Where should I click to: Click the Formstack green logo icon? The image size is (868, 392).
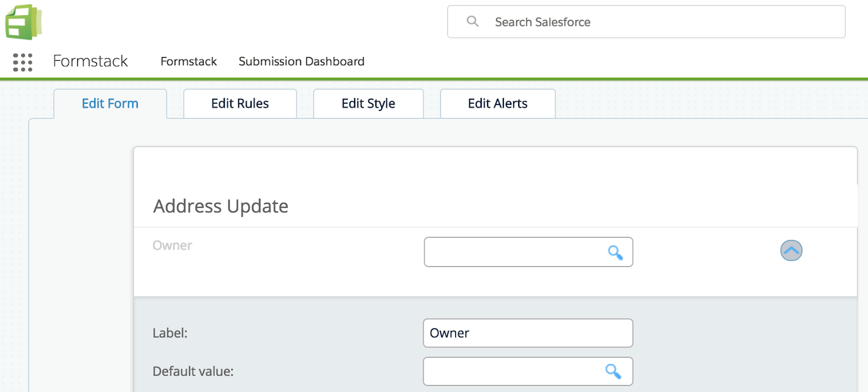pyautogui.click(x=23, y=22)
